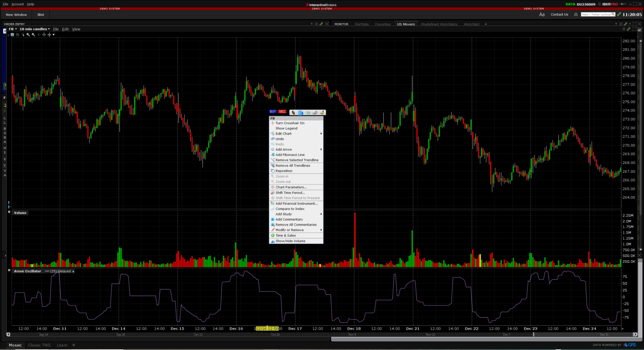This screenshot has width=644, height=350.
Task: Activate the zoom-in magnifier tool
Action: [28, 34]
